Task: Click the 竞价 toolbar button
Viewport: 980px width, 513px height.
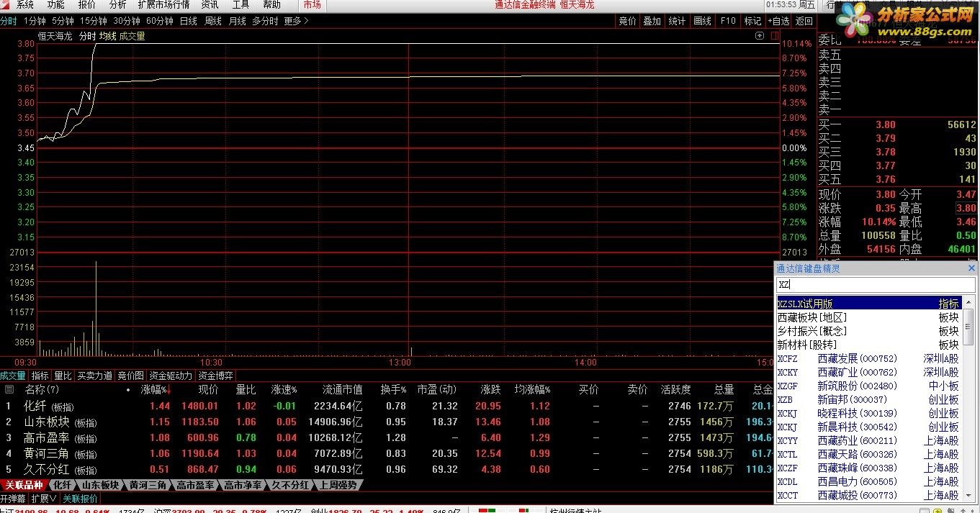Action: pos(627,21)
